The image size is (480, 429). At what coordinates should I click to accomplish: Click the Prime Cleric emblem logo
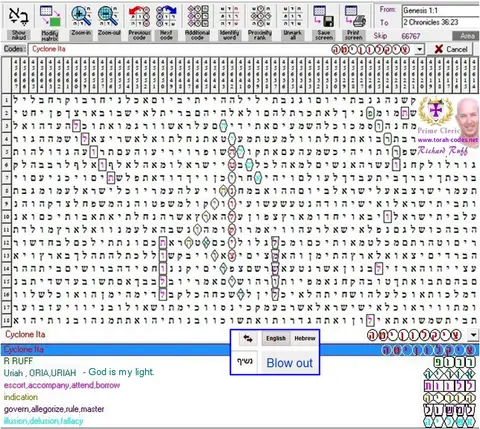coord(435,111)
